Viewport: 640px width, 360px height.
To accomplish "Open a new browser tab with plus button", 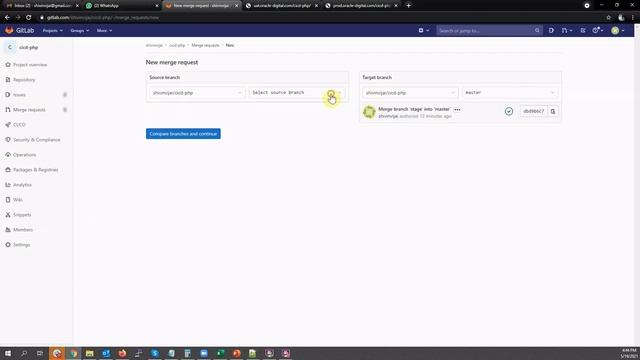I will [x=408, y=6].
